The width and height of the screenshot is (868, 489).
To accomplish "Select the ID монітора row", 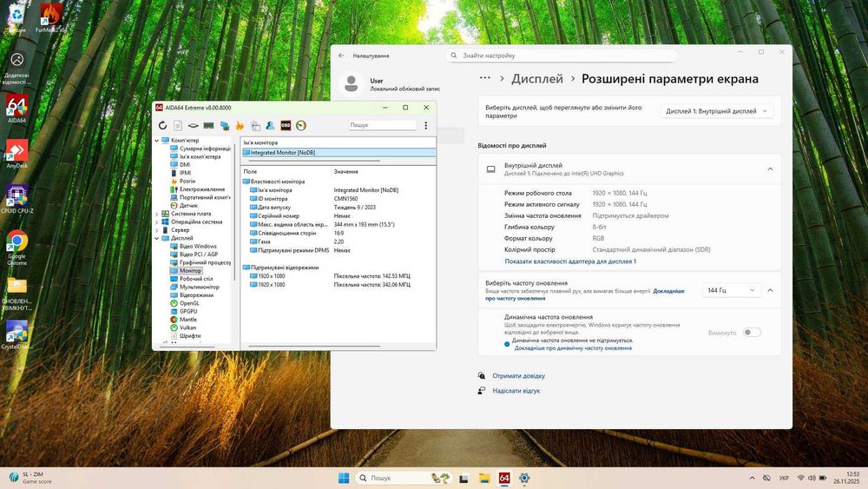I will tap(339, 199).
